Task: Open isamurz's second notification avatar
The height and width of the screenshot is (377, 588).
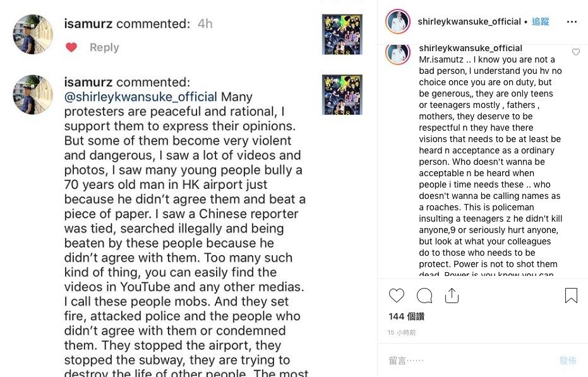Action: pyautogui.click(x=33, y=95)
